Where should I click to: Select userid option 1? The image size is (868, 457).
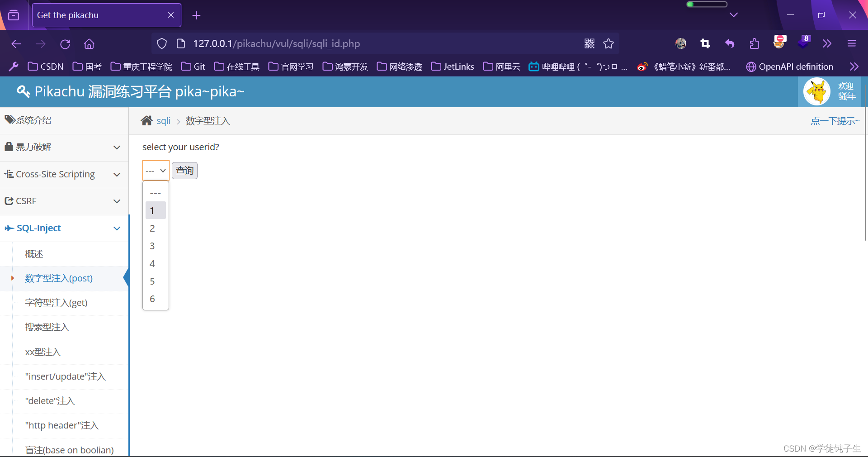point(156,210)
